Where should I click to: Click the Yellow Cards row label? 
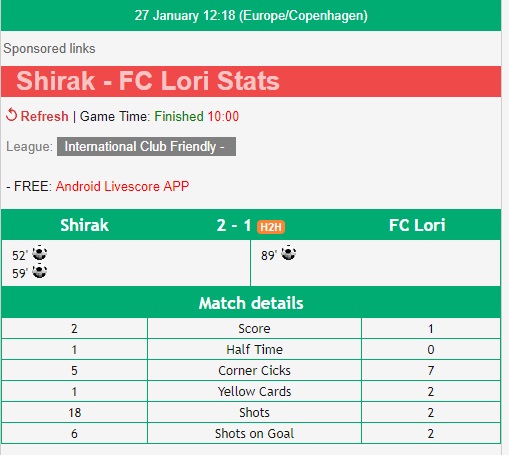pos(254,391)
